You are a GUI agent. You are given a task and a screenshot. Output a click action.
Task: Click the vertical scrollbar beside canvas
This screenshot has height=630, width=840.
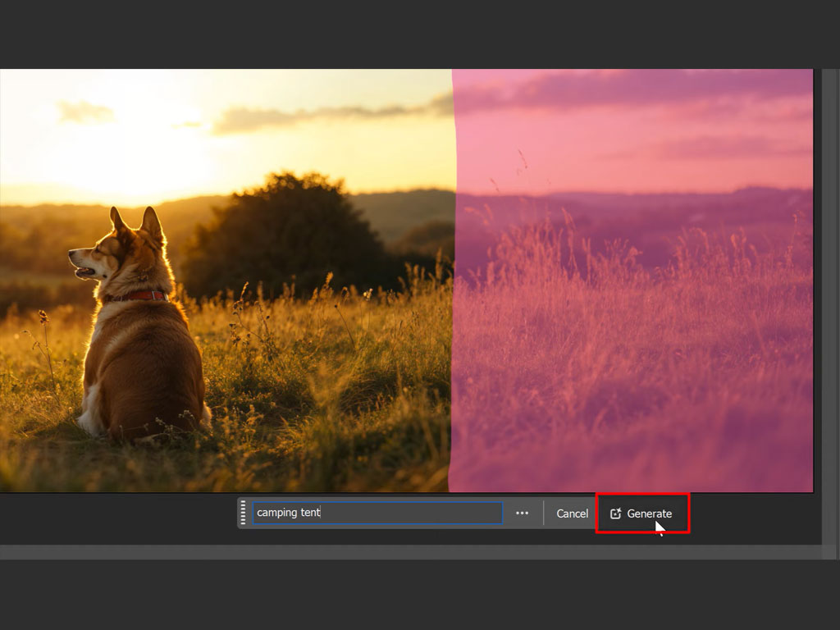830,307
